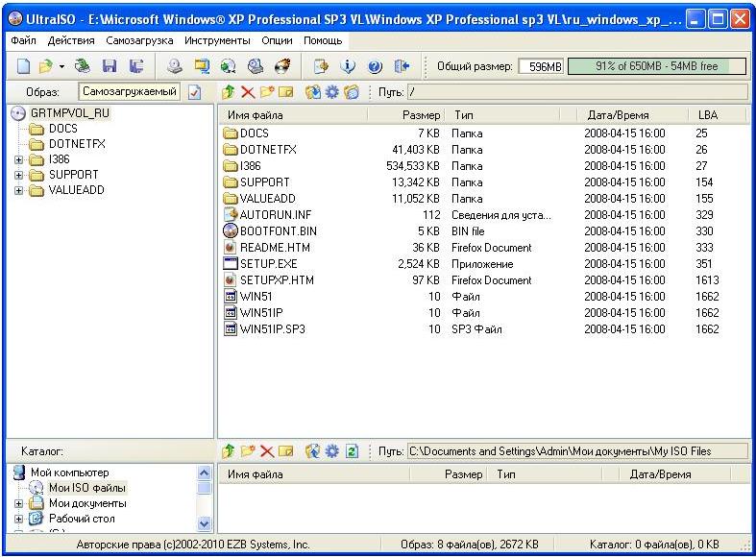The width and height of the screenshot is (756, 557).
Task: Click the Rename folder icon in image toolbar
Action: [x=286, y=91]
